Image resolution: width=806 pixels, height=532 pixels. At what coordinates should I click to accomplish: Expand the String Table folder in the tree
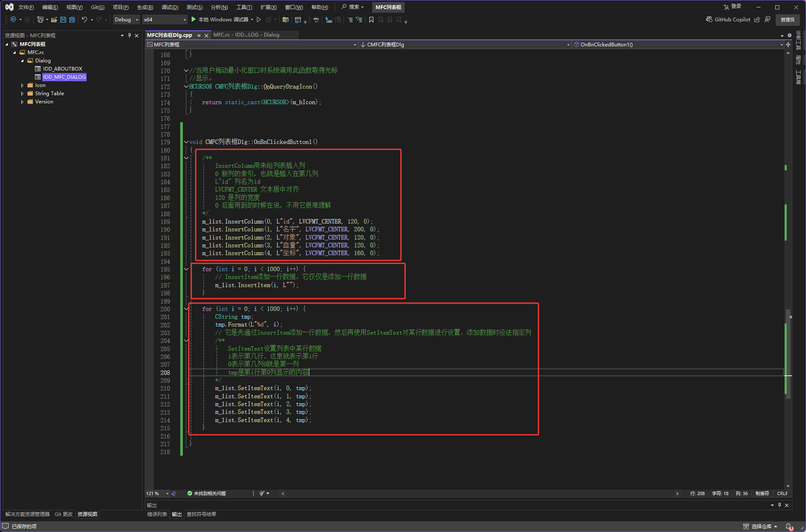pos(22,94)
